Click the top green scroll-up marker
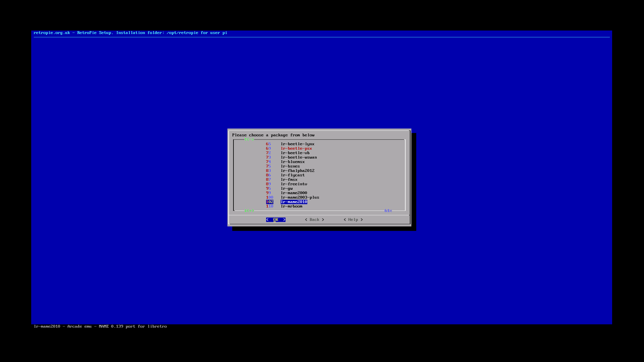The width and height of the screenshot is (644, 362). click(249, 139)
